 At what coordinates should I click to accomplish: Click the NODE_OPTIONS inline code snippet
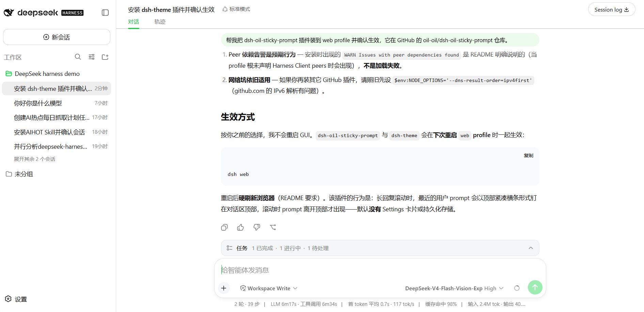tap(463, 80)
